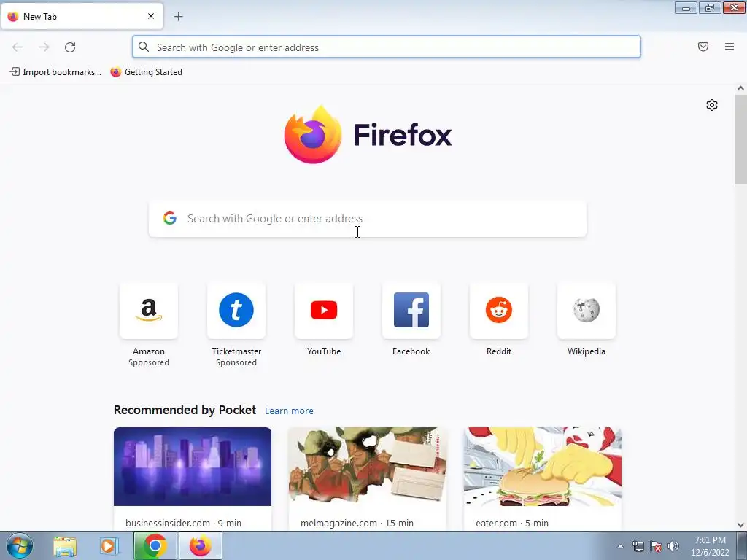747x560 pixels.
Task: Open the eater.com story thumbnail
Action: [x=543, y=467]
